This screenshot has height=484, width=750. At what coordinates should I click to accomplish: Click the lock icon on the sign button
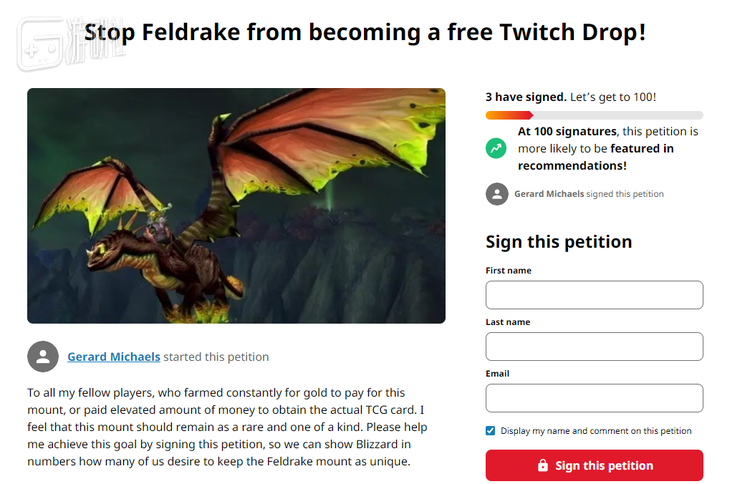[x=543, y=466]
